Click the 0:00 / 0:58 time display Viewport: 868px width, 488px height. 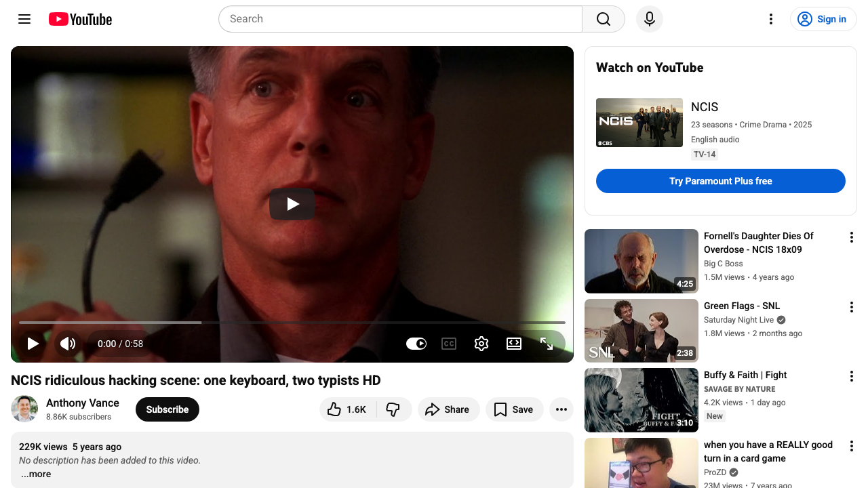[120, 344]
